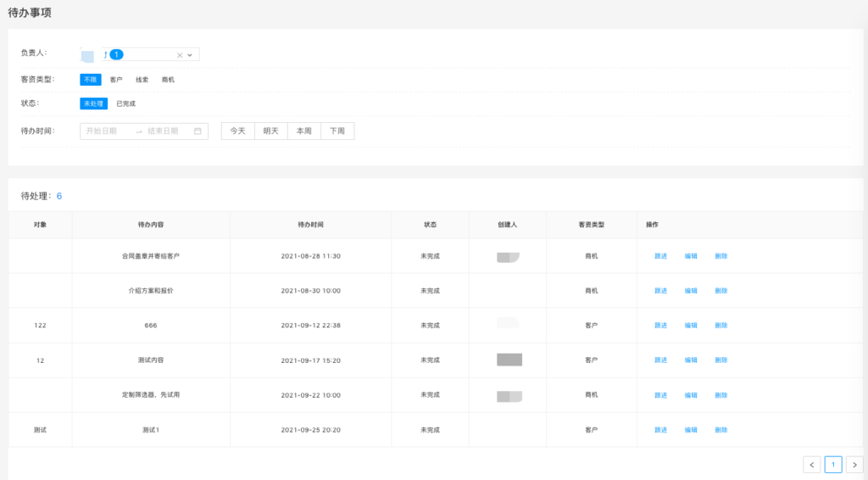Click 今天 quick date button
Screen dimensions: 868x480
click(x=238, y=131)
